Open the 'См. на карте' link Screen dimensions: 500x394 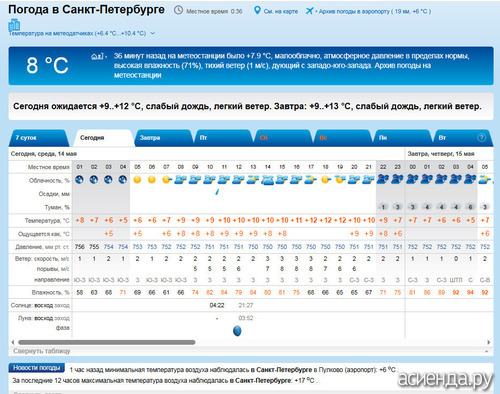point(281,11)
